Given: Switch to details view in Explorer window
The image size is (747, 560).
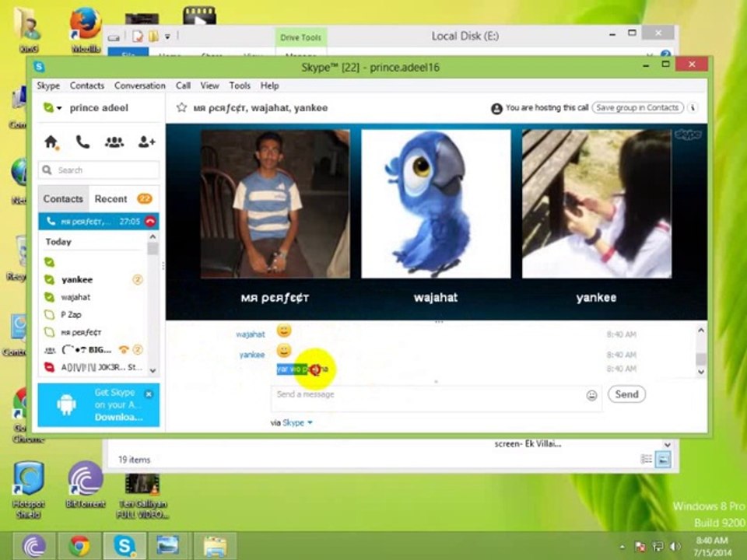Looking at the screenshot, I should pyautogui.click(x=647, y=459).
